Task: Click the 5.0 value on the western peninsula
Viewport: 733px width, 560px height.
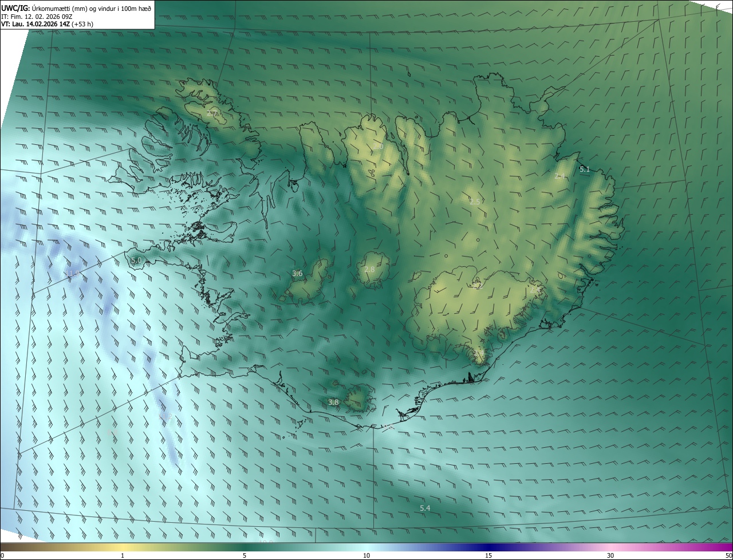Action: (136, 260)
